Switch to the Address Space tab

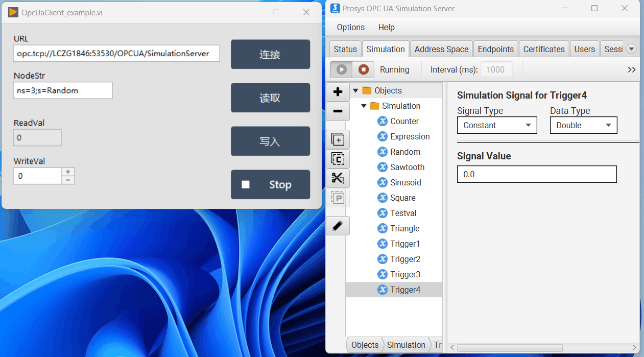click(x=441, y=49)
